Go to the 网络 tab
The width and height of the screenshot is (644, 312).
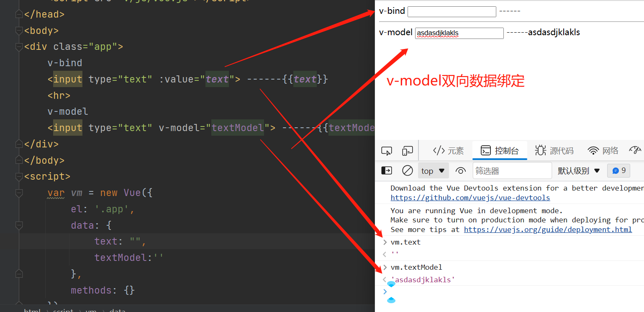[603, 151]
